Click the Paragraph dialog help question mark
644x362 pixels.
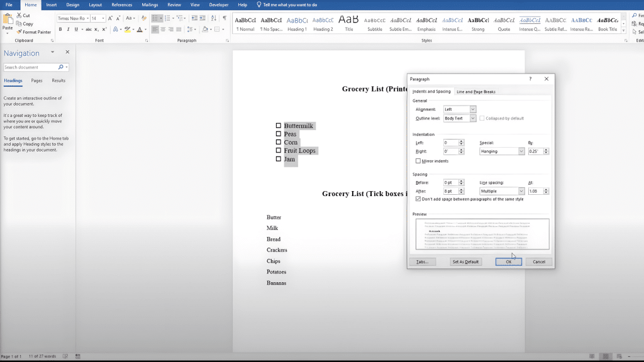530,79
